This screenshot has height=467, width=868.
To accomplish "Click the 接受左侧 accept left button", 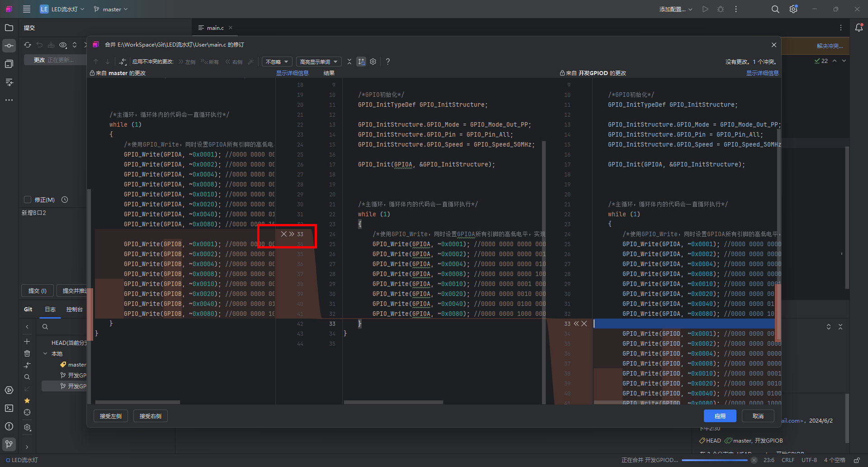I will point(111,416).
